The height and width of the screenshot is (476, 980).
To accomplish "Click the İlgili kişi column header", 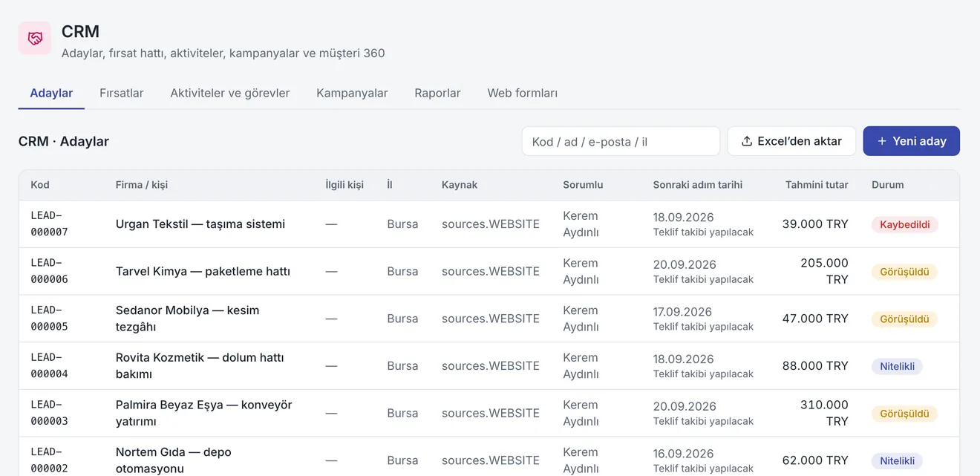I will click(344, 185).
